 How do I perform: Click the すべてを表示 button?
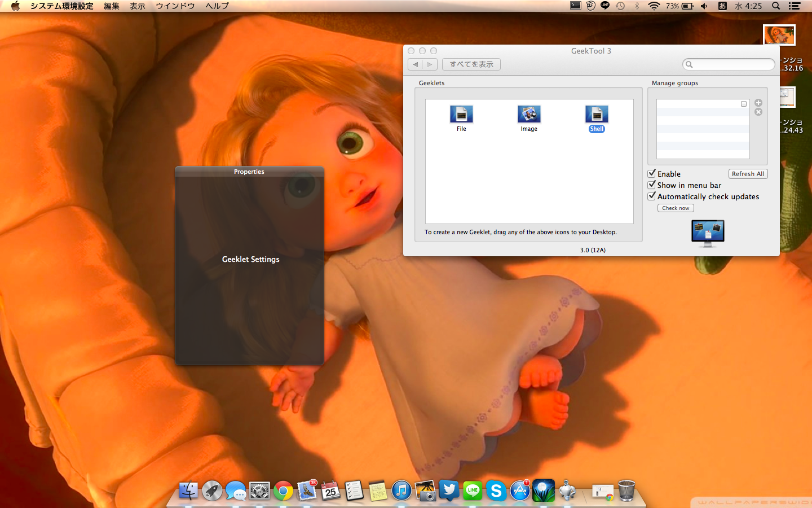tap(471, 64)
